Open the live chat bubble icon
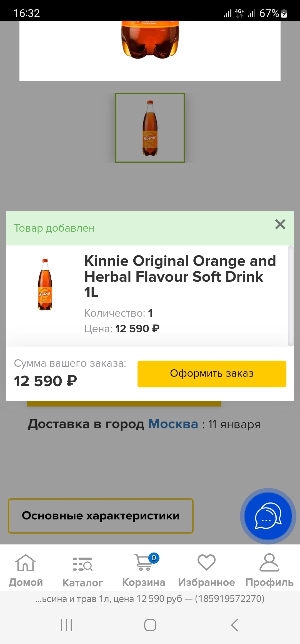 click(268, 516)
